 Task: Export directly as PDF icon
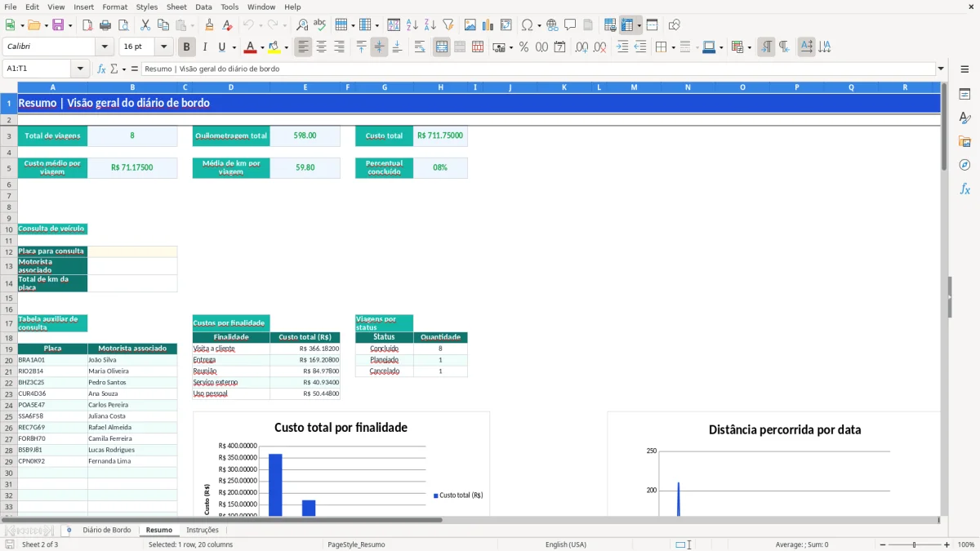coord(87,25)
